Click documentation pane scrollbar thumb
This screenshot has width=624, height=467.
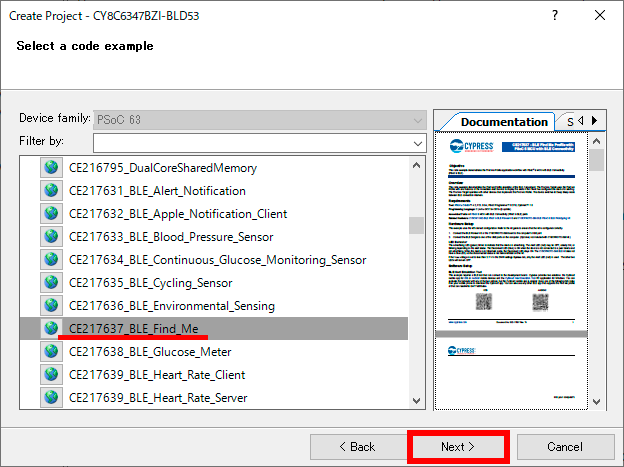coord(596,160)
